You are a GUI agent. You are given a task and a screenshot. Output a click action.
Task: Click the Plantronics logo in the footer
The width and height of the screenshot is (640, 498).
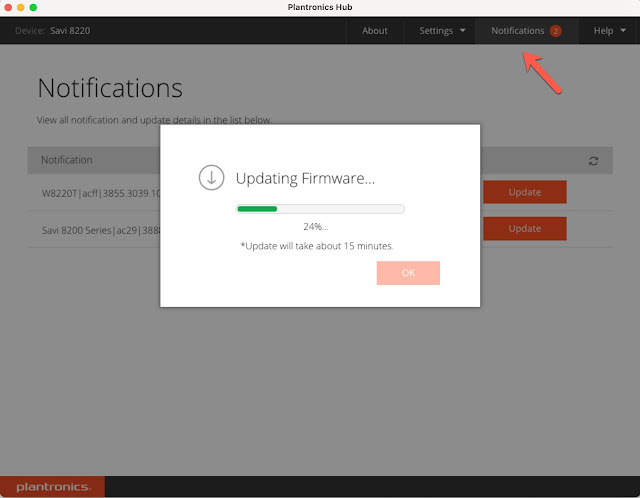(53, 487)
